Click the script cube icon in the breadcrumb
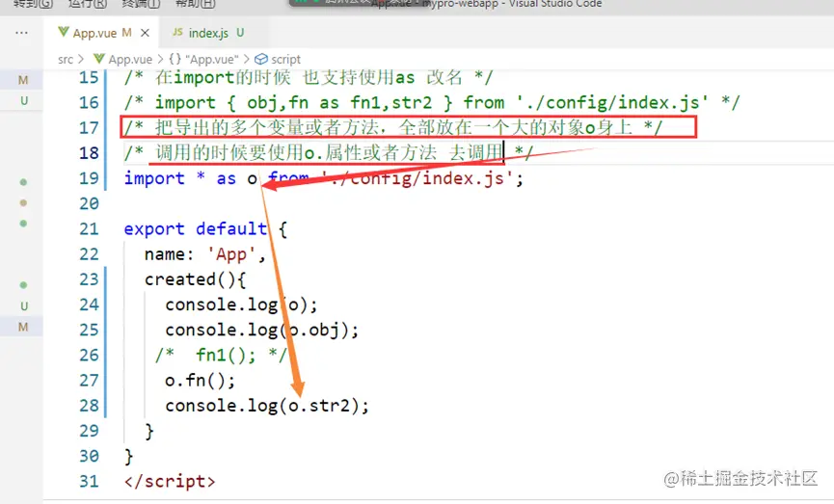The height and width of the screenshot is (504, 834). point(261,60)
